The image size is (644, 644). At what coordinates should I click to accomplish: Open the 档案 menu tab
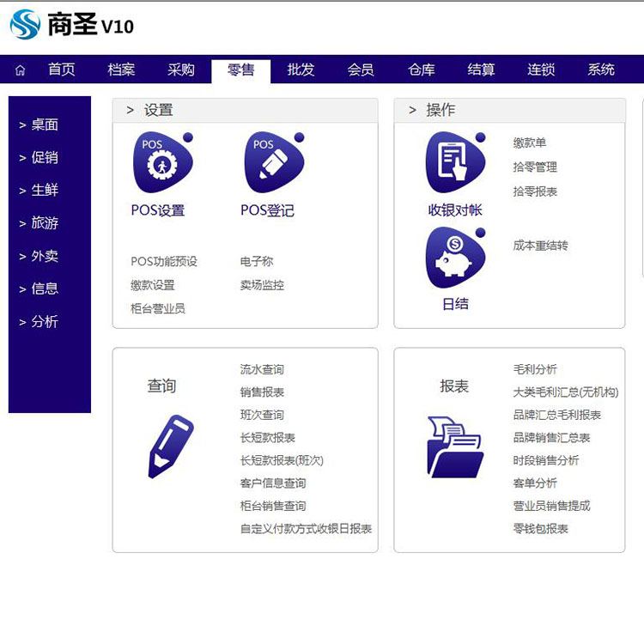coord(121,70)
